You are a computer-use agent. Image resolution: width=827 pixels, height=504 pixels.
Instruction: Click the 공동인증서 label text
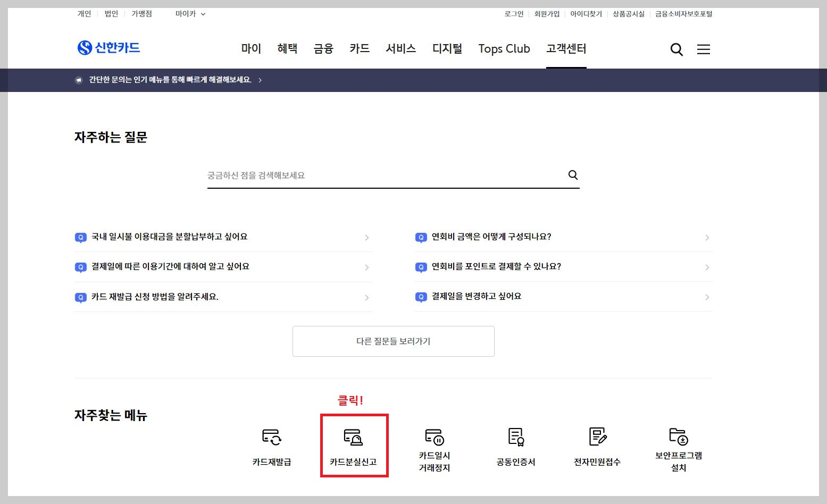[x=516, y=462]
